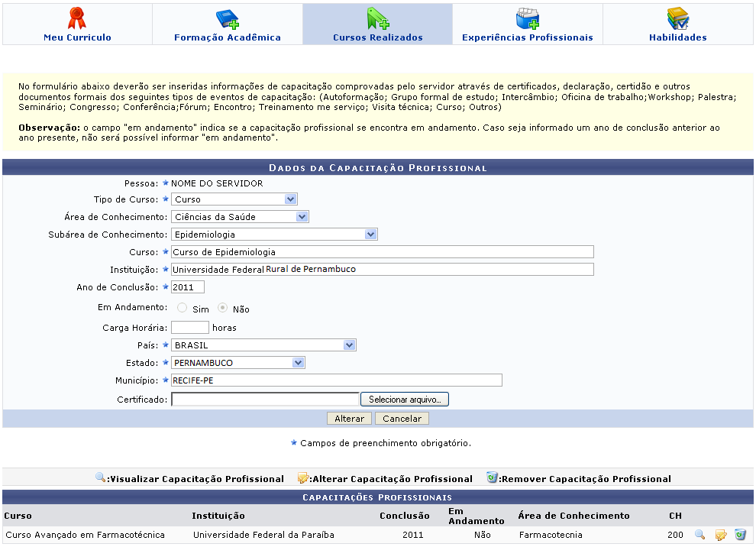
Task: Click the Cancelar button
Action: 402,419
